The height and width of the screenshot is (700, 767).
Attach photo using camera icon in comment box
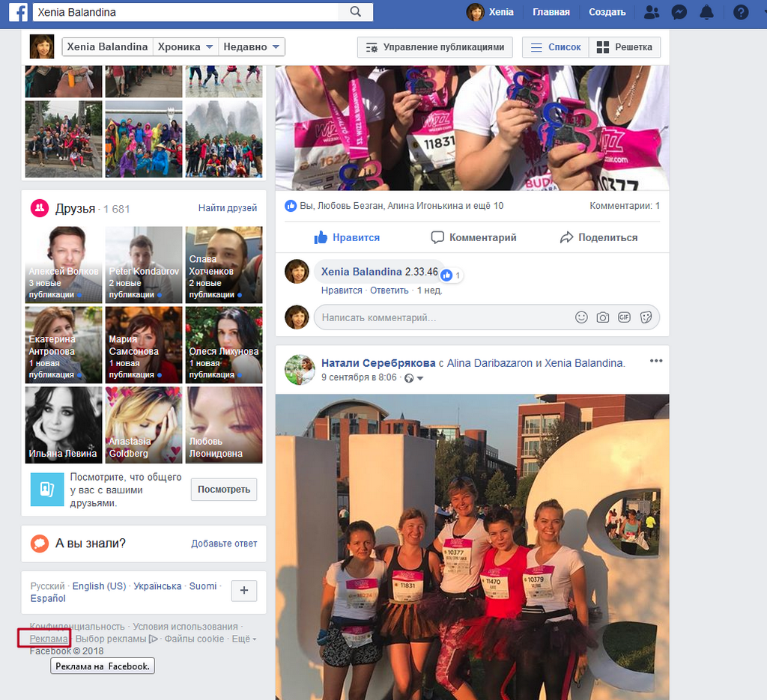click(603, 317)
